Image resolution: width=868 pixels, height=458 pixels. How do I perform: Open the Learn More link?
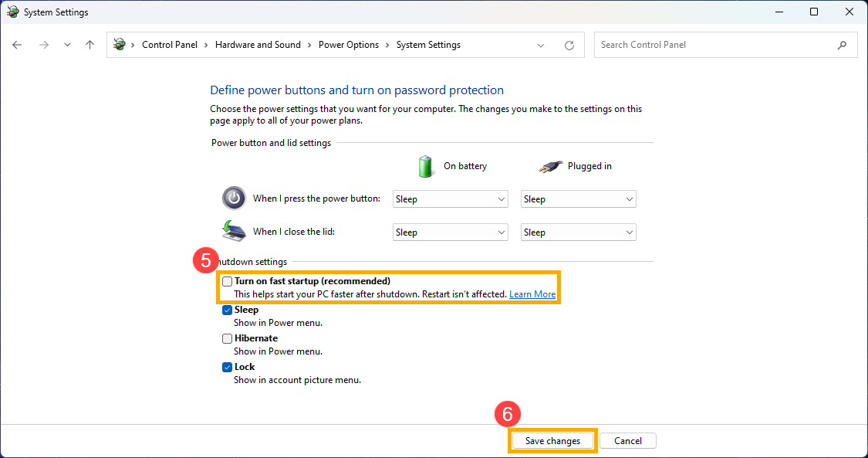[x=532, y=294]
